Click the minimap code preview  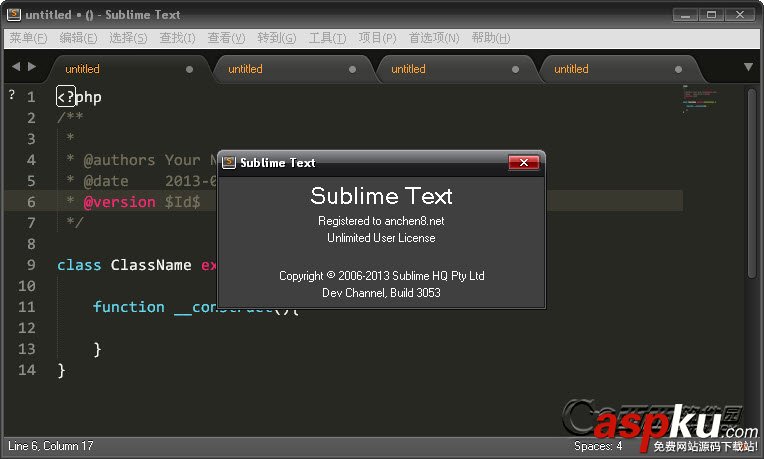(700, 99)
